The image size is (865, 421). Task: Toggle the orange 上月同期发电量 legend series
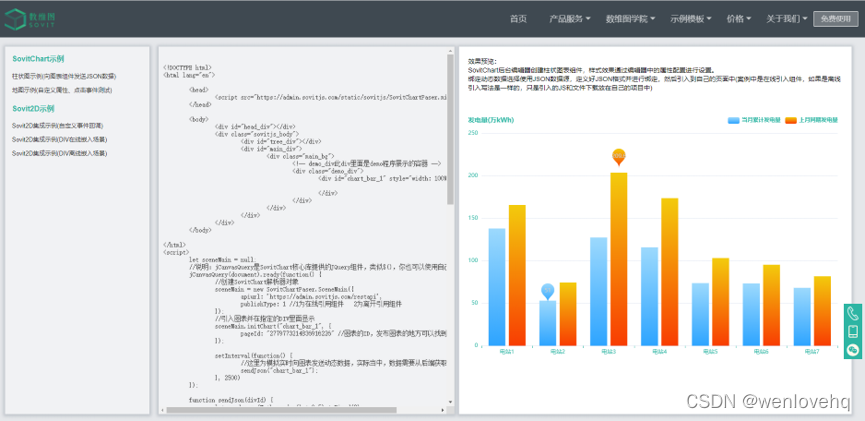click(811, 120)
